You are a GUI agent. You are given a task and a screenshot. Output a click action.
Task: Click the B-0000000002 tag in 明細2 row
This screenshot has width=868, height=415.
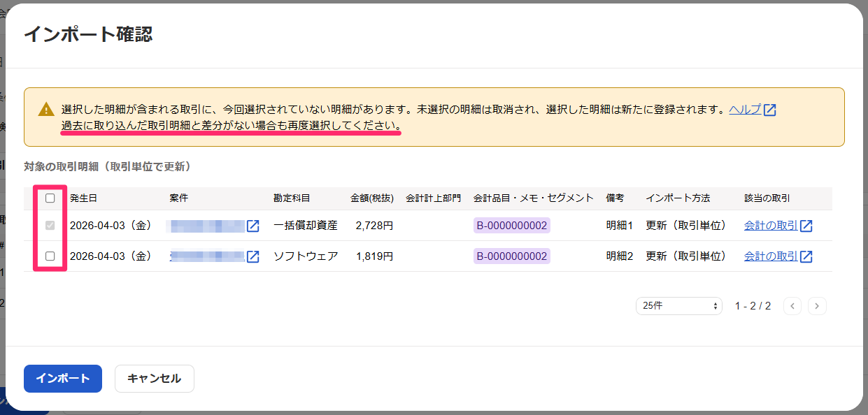512,256
